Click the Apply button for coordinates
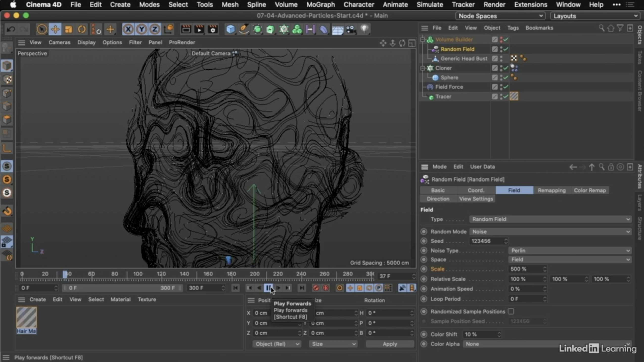 [389, 344]
